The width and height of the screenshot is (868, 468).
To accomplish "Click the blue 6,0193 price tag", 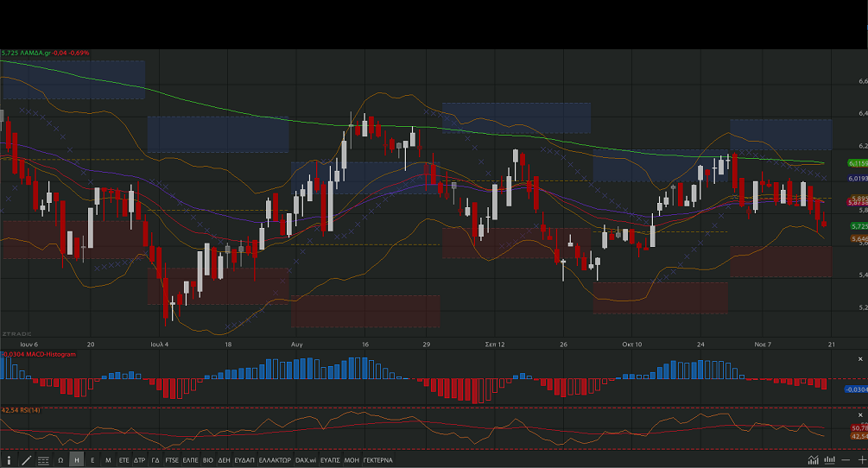I will tap(858, 178).
